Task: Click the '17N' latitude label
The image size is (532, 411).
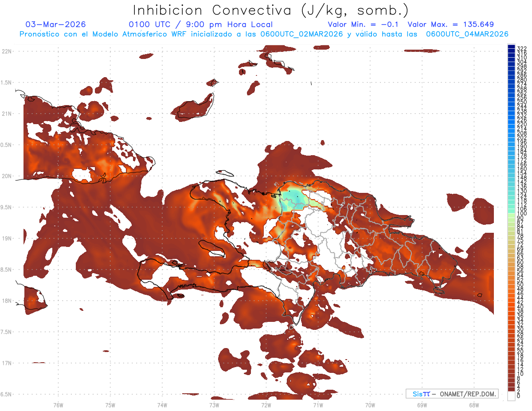Action: point(6,364)
